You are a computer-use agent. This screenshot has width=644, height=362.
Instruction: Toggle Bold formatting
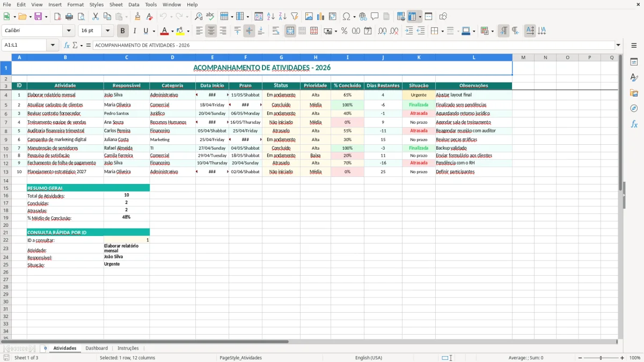[x=123, y=31]
